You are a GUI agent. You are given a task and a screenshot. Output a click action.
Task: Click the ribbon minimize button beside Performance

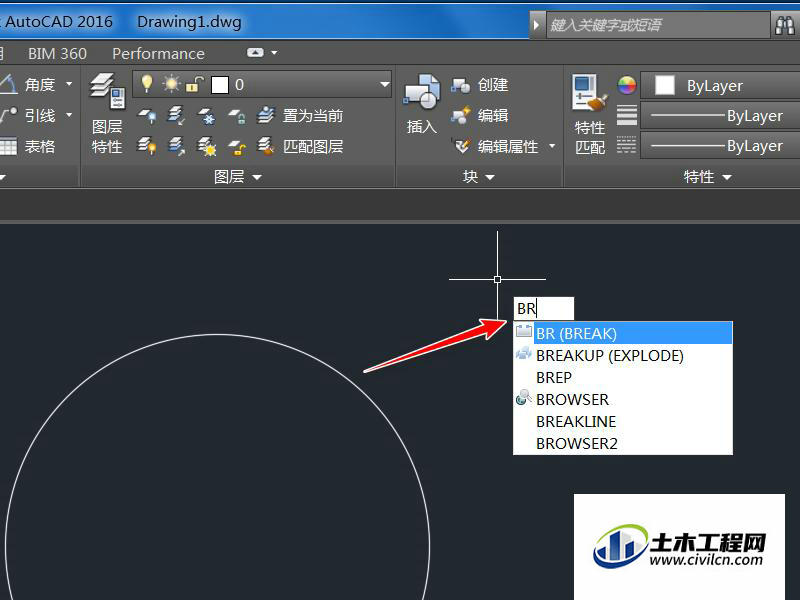click(x=255, y=53)
